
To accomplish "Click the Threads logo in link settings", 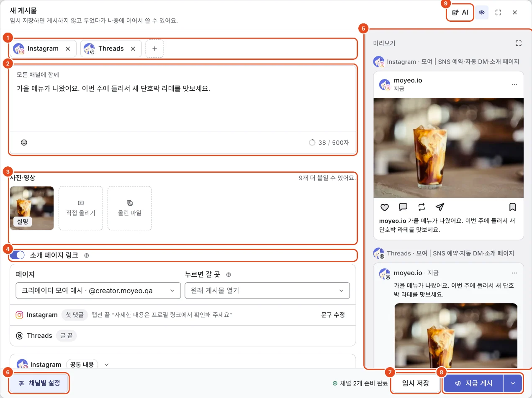I will (x=19, y=336).
